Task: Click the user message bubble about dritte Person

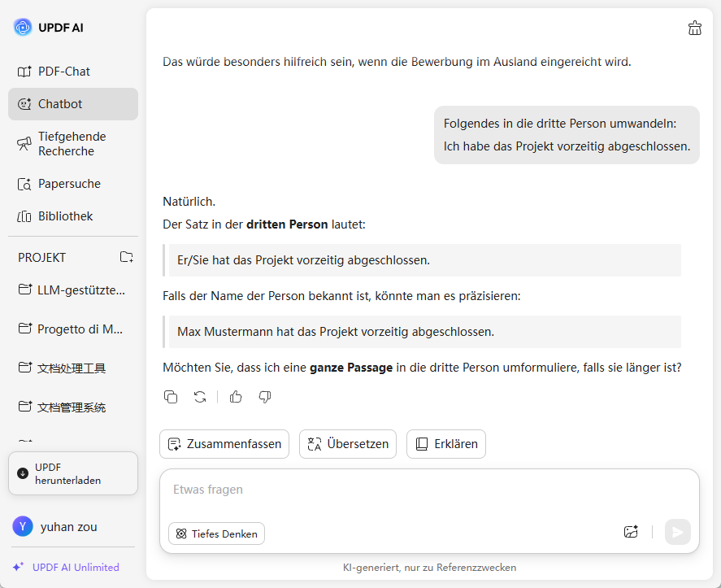Action: click(x=567, y=135)
